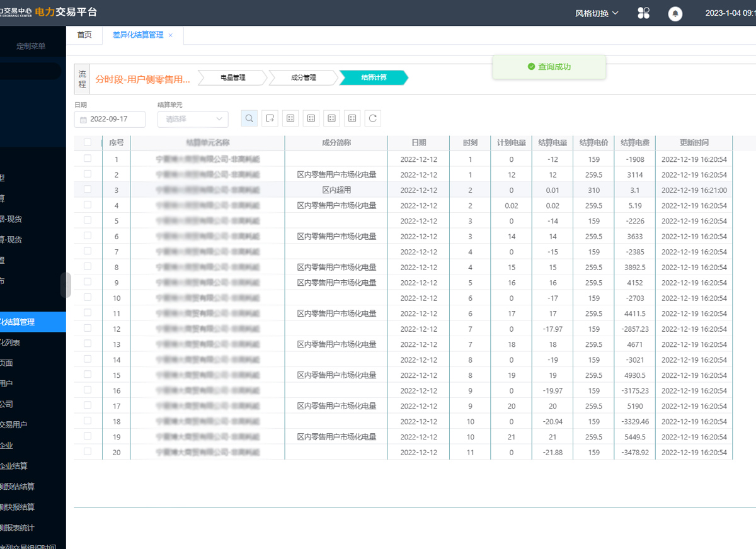This screenshot has width=756, height=549.
Task: Open the 风格切换 style switcher dropdown
Action: tap(597, 13)
